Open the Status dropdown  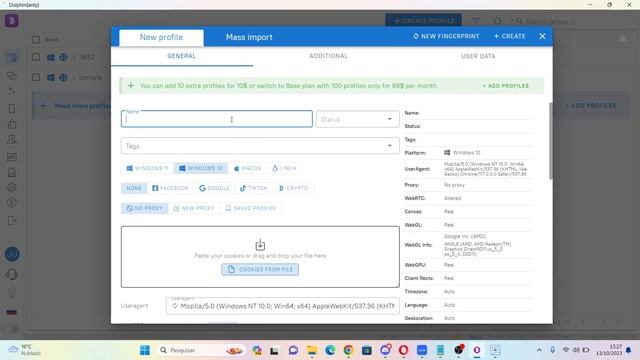tap(358, 119)
